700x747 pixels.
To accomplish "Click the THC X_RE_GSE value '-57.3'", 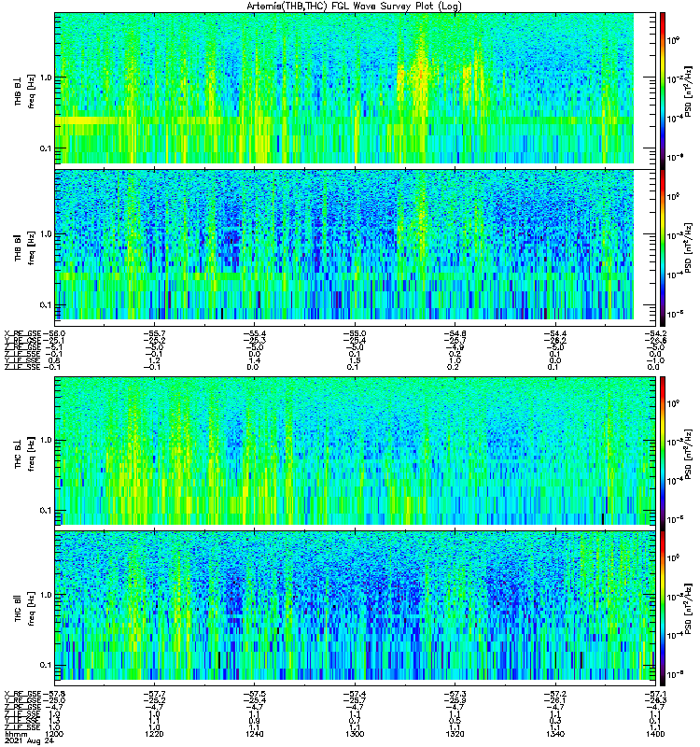I will pyautogui.click(x=455, y=694).
